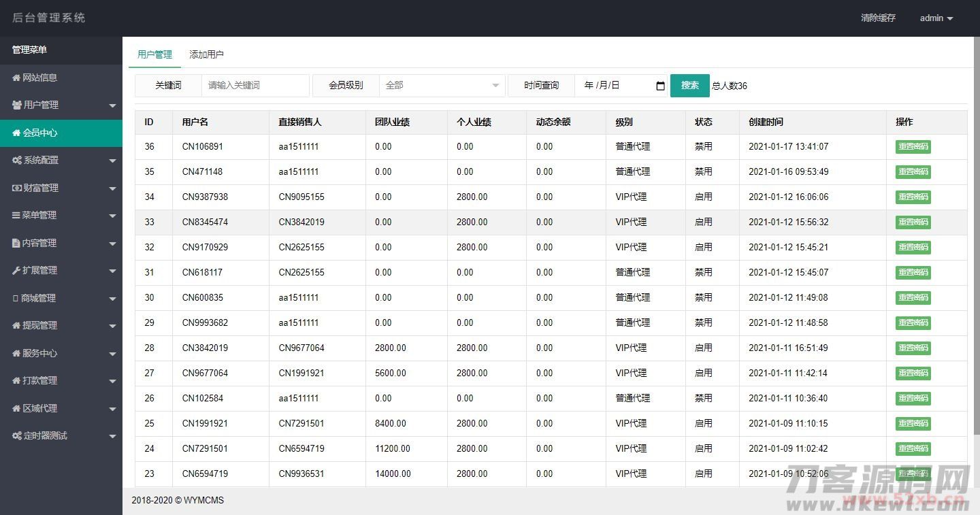980x515 pixels.
Task: Open 财富管理 via its sidebar icon
Action: (x=16, y=188)
